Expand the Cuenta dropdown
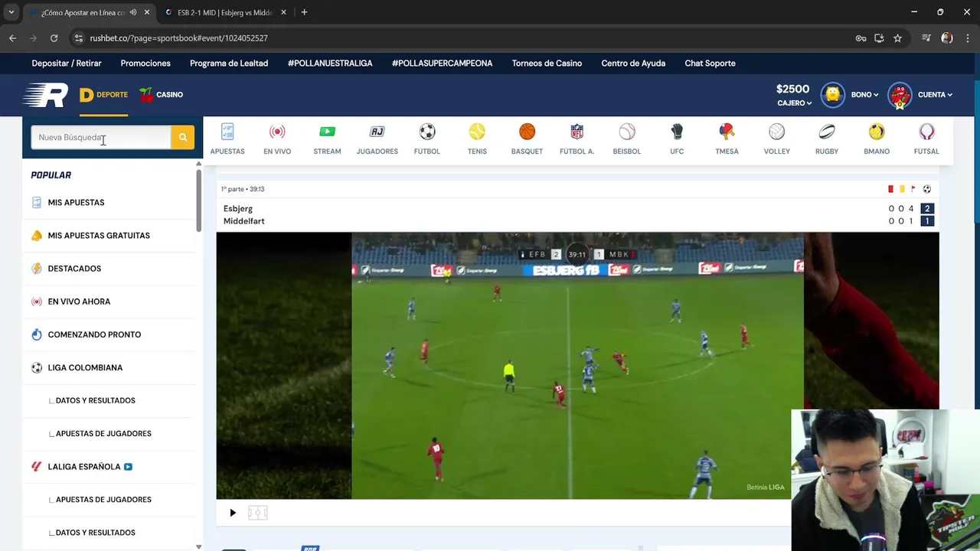Viewport: 980px width, 551px height. (x=935, y=95)
